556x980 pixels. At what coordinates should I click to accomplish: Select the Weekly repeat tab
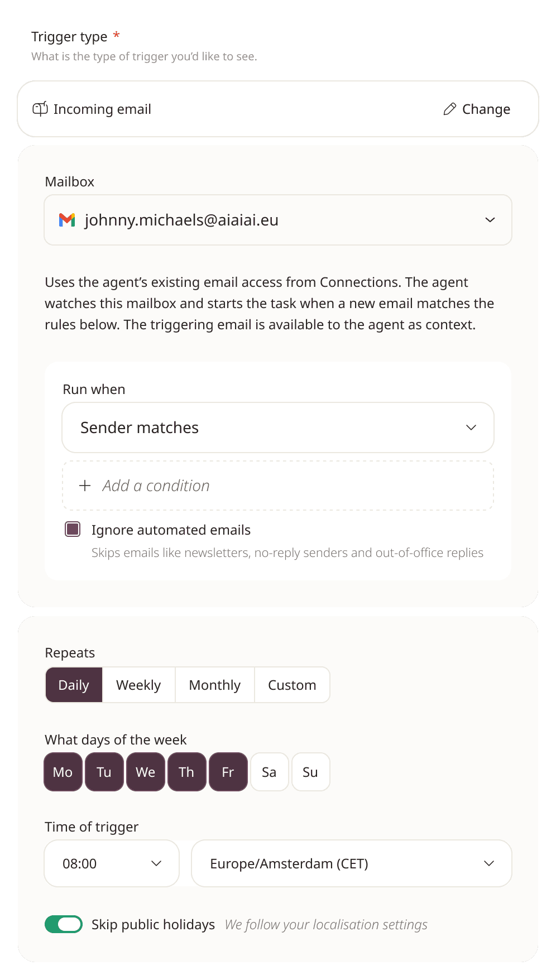[138, 685]
